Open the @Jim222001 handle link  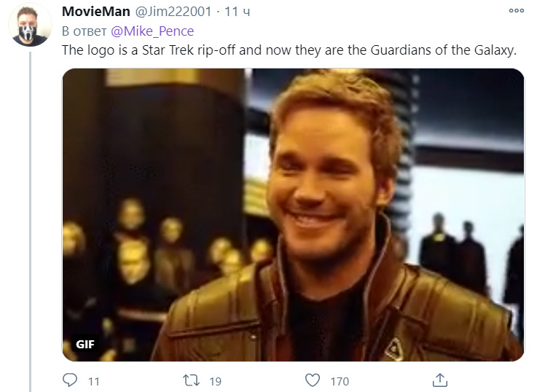pos(173,12)
